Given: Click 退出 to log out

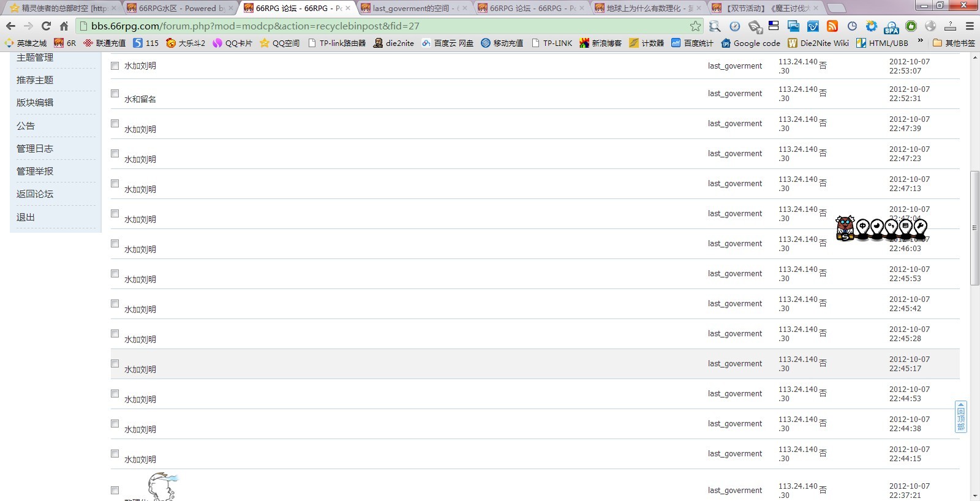Looking at the screenshot, I should (x=26, y=217).
